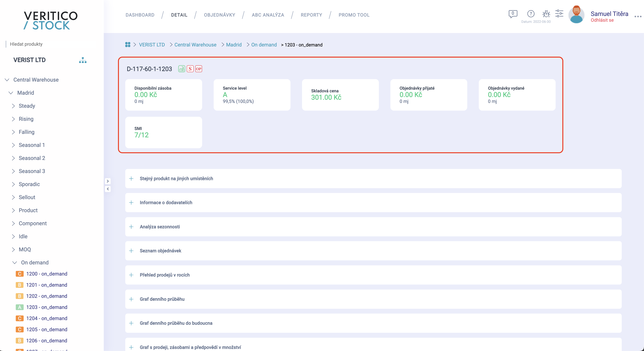
Task: Click the messages chat bubble icon
Action: click(513, 14)
